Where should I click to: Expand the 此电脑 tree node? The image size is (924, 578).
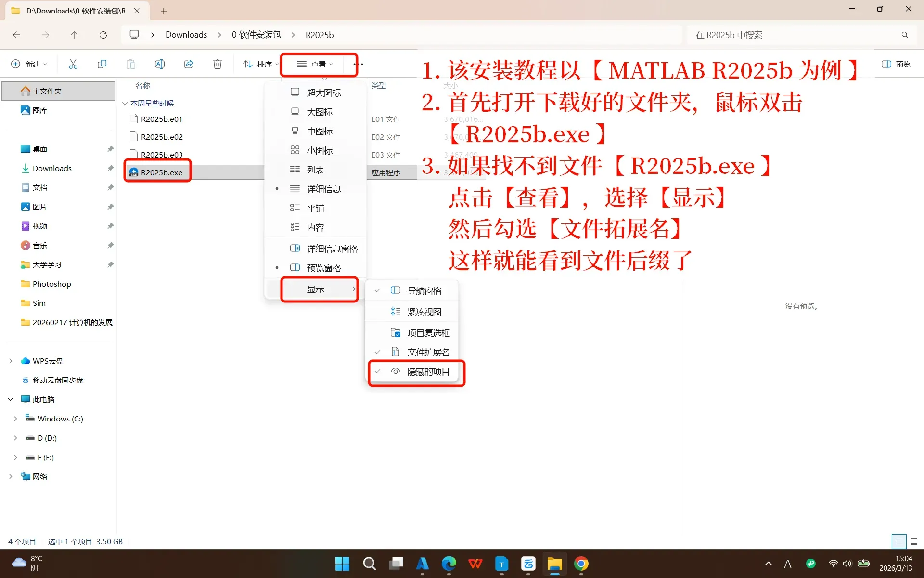[x=11, y=399]
